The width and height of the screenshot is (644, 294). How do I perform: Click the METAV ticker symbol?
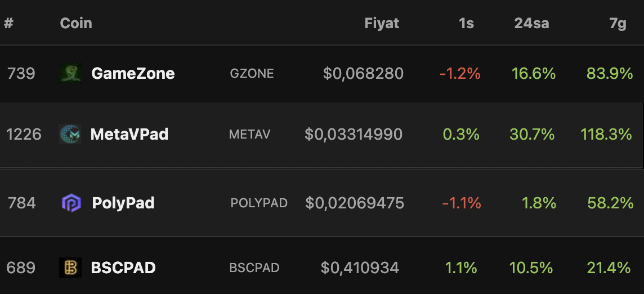pyautogui.click(x=250, y=134)
